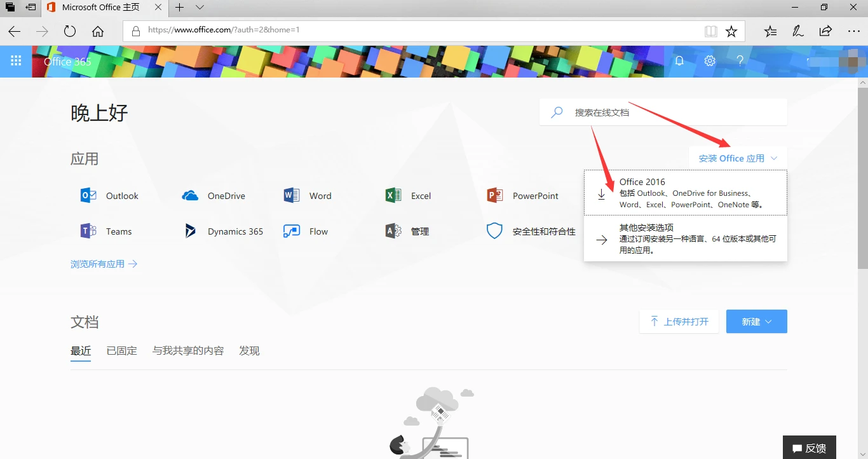Toggle reading view in address bar

(711, 31)
